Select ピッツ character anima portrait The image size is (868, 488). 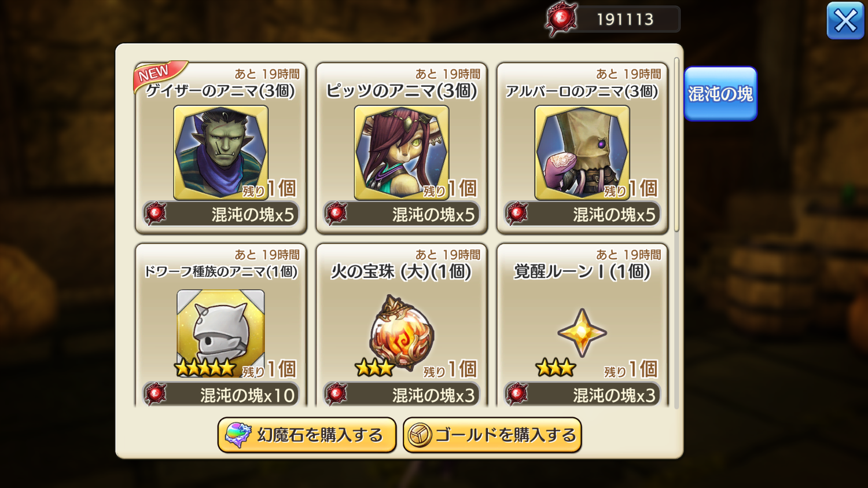pyautogui.click(x=401, y=153)
